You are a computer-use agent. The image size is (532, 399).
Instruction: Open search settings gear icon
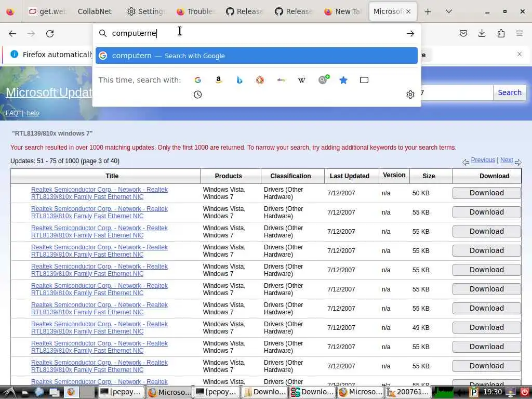pyautogui.click(x=410, y=95)
